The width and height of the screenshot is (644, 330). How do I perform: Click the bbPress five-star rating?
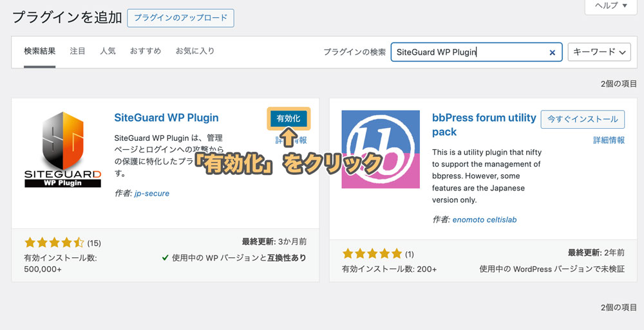372,253
